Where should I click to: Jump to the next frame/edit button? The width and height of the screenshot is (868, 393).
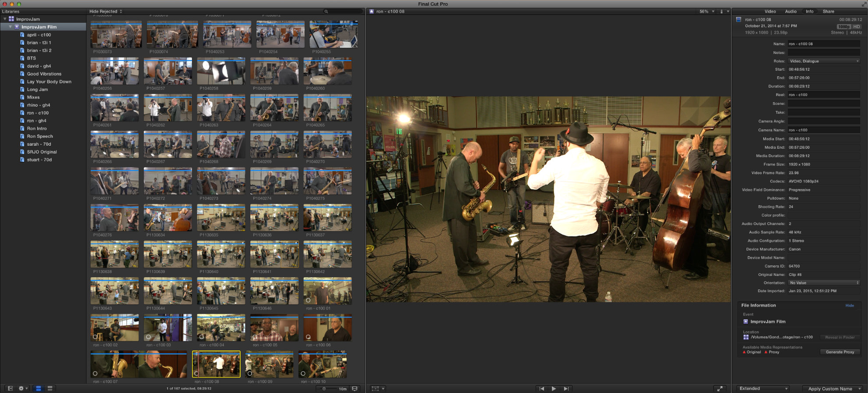click(566, 389)
